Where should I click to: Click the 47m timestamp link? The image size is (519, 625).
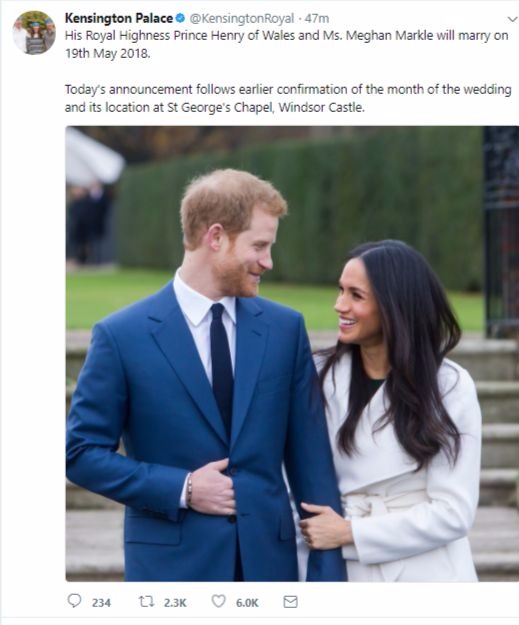point(317,18)
